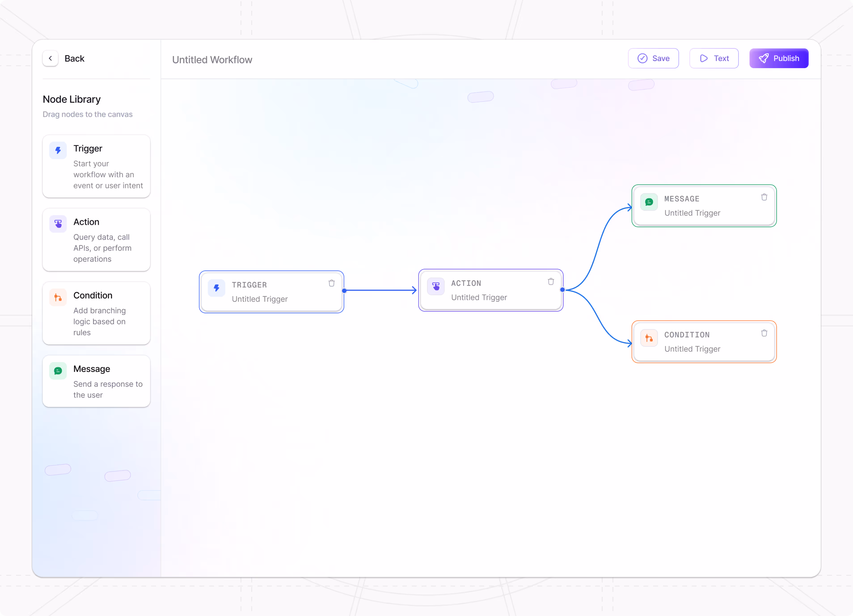The width and height of the screenshot is (853, 616).
Task: Click the green icon on canvas Message node
Action: (x=649, y=202)
